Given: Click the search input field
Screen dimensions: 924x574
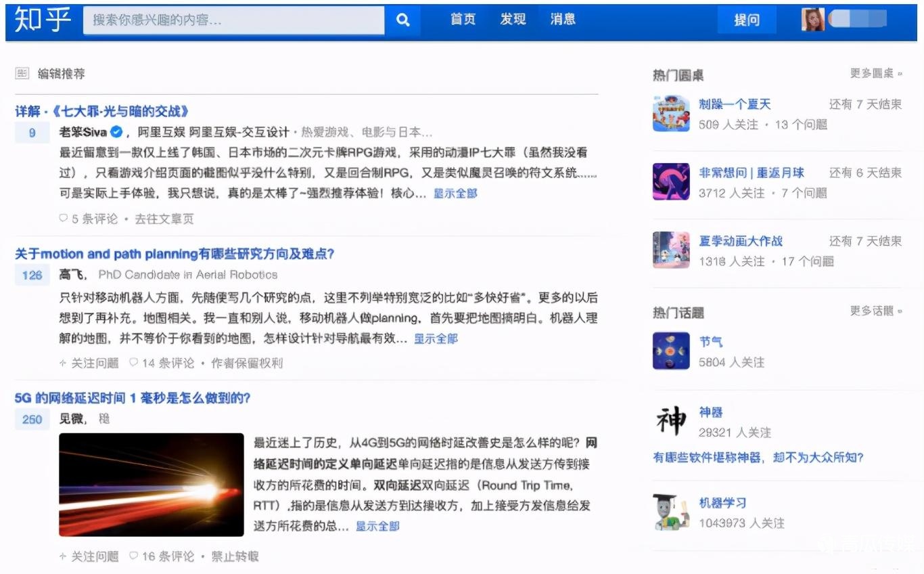Looking at the screenshot, I should click(233, 20).
